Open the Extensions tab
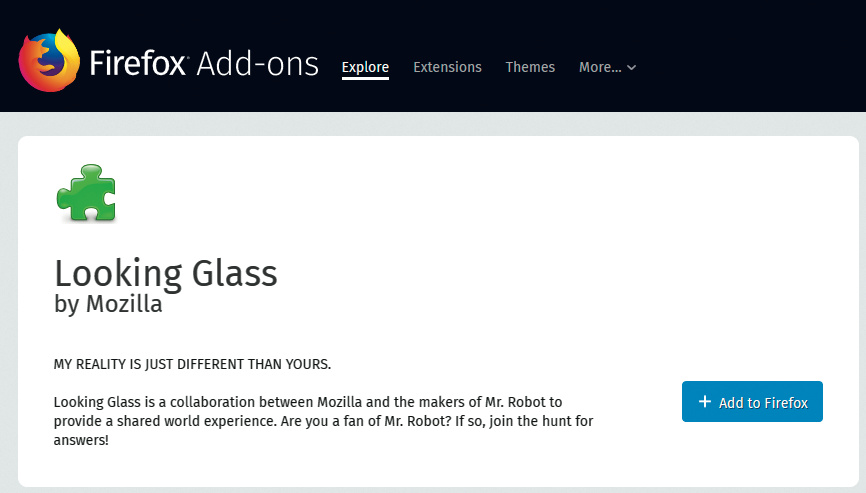The height and width of the screenshot is (493, 866). 447,67
